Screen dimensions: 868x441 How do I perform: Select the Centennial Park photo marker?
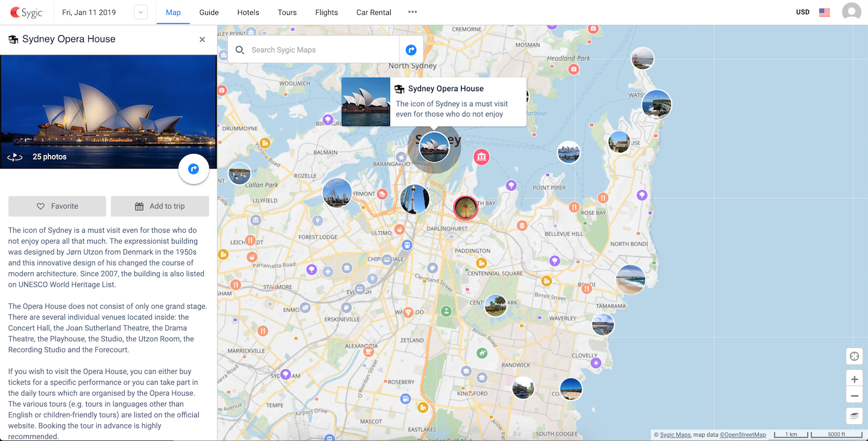tap(495, 305)
